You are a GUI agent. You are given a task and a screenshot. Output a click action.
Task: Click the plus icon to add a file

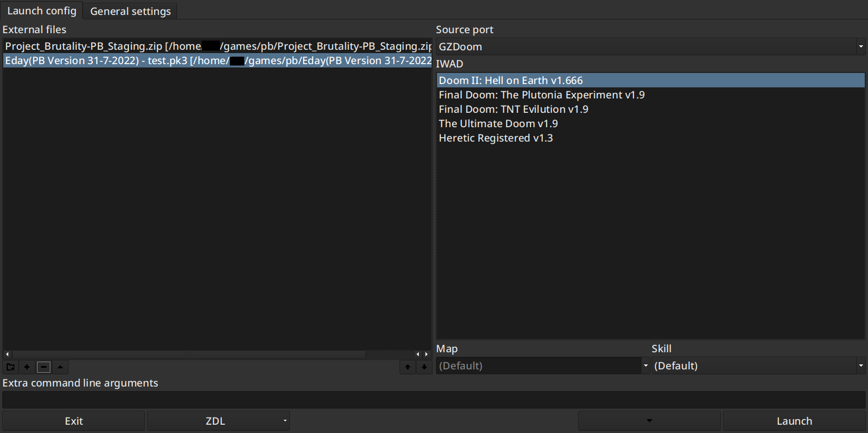(x=27, y=367)
